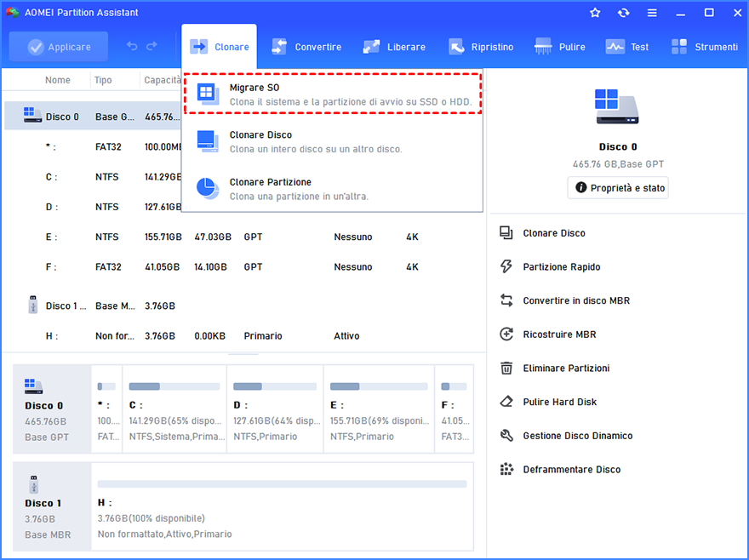Image resolution: width=749 pixels, height=560 pixels.
Task: Click the Convertire in disco MBR arrows icon
Action: tap(506, 300)
